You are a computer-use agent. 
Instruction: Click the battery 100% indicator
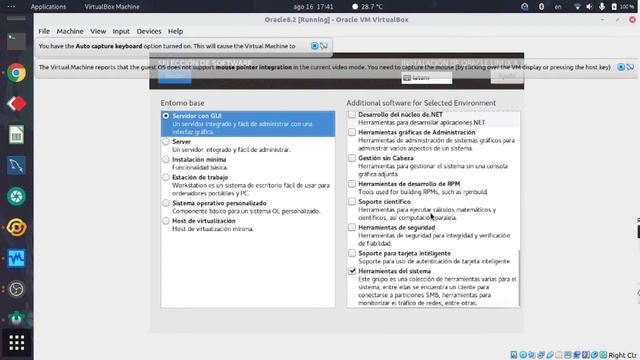[622, 7]
